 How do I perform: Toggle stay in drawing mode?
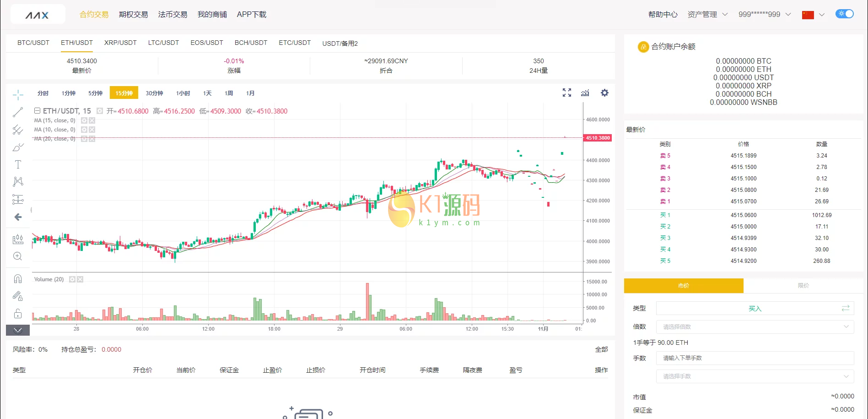18,296
